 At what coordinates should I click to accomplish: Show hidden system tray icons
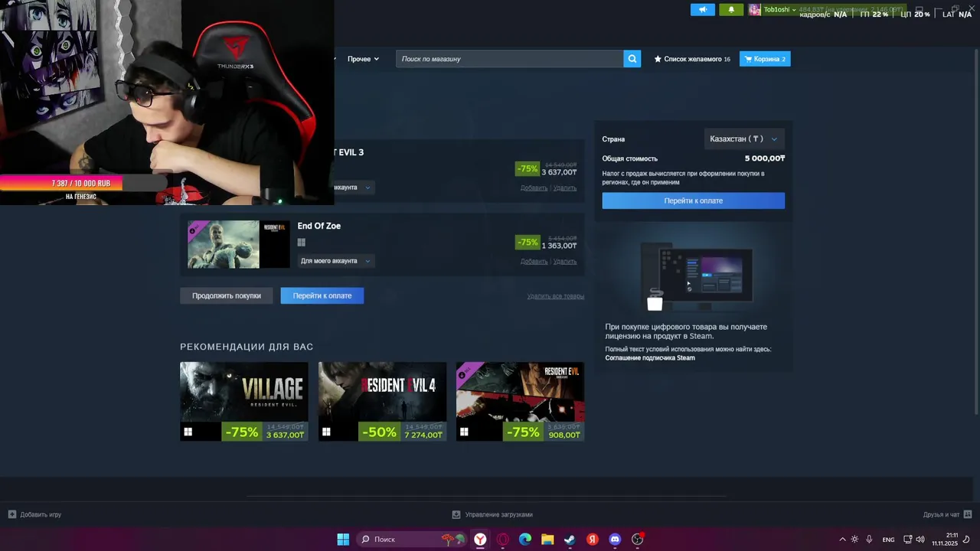(x=842, y=540)
